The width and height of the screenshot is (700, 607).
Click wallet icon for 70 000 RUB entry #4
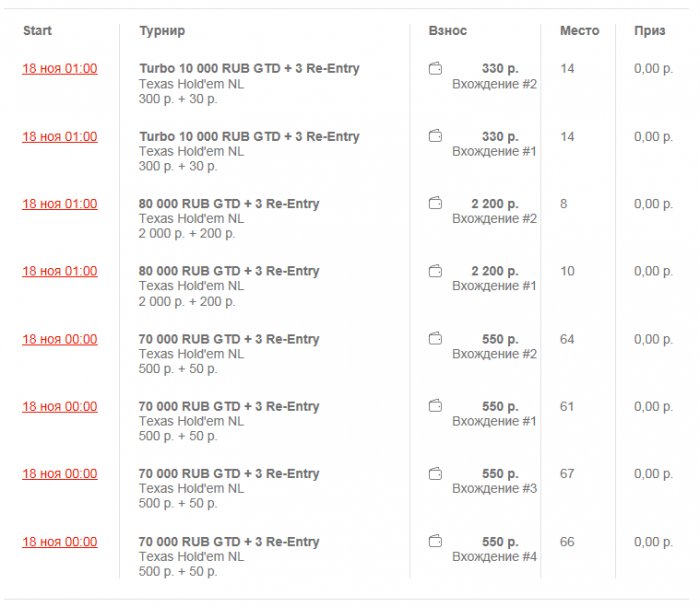pos(435,542)
